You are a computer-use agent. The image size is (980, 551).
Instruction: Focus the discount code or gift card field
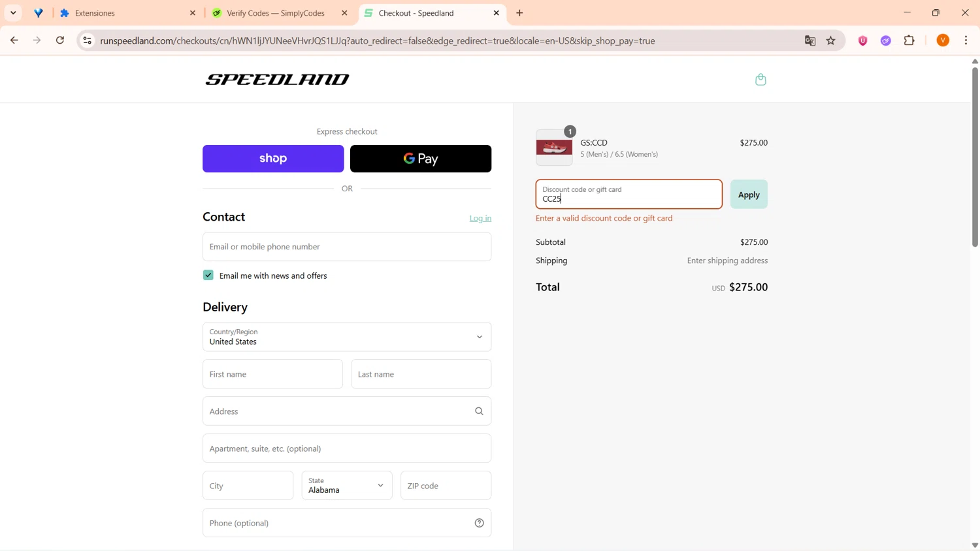point(629,195)
